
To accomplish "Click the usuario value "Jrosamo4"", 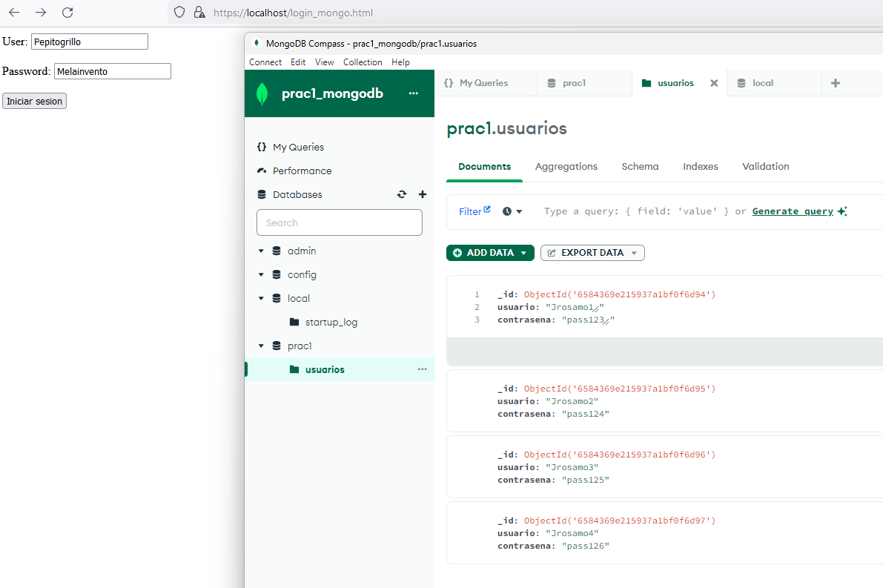I will click(x=572, y=533).
